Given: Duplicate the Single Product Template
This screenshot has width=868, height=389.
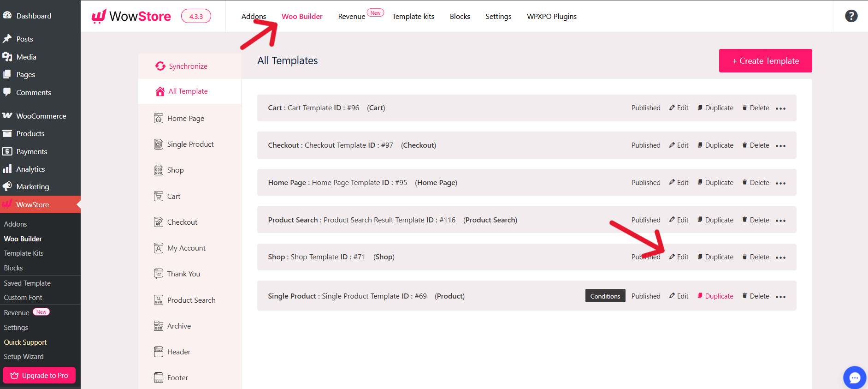Looking at the screenshot, I should pyautogui.click(x=715, y=296).
